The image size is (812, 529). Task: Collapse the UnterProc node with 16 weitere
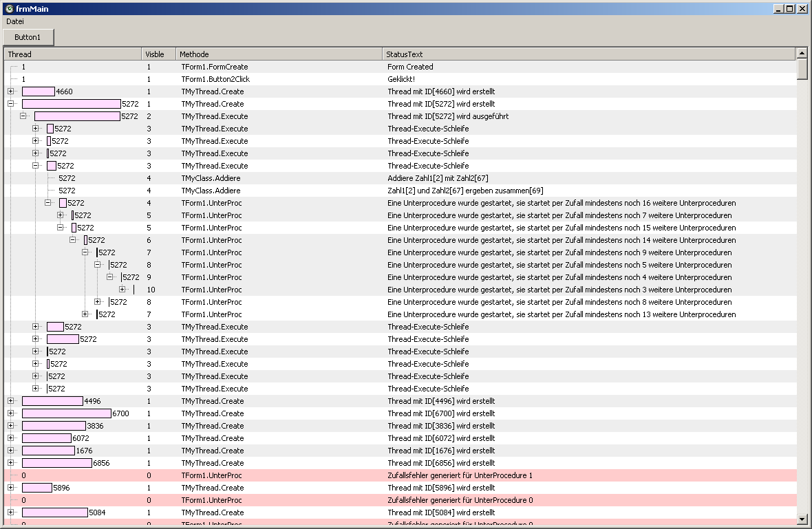pos(48,203)
